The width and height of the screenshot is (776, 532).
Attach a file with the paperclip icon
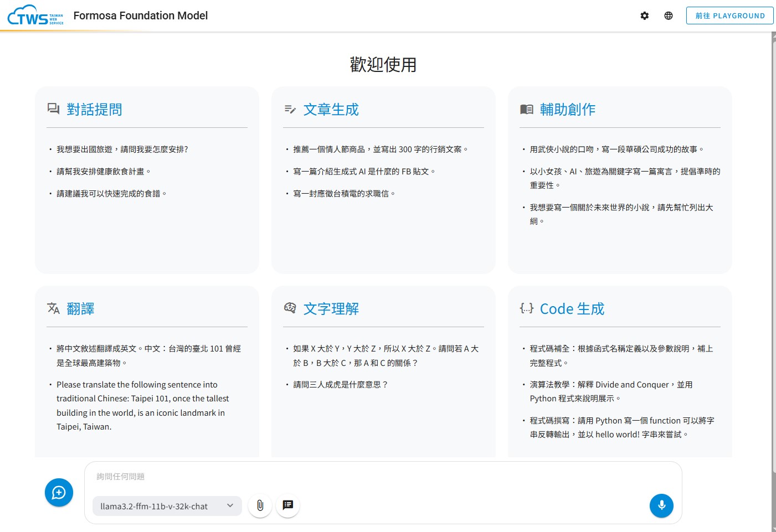pyautogui.click(x=260, y=505)
